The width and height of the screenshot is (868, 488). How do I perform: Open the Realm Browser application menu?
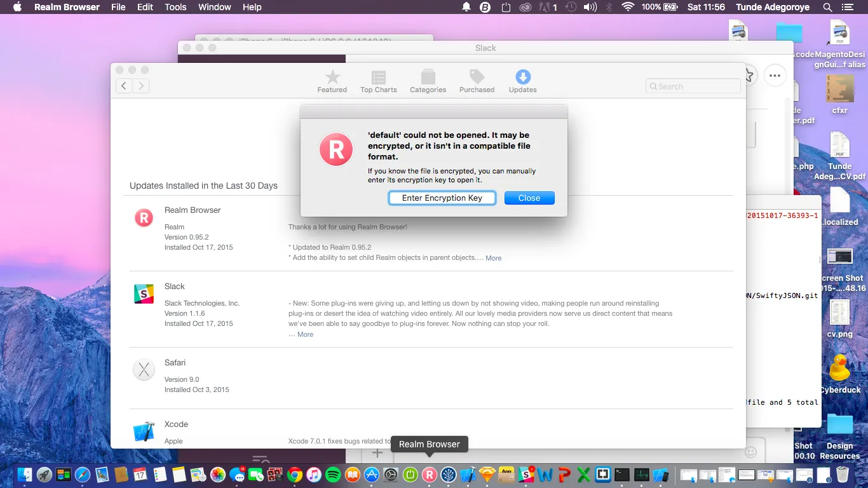pos(67,7)
